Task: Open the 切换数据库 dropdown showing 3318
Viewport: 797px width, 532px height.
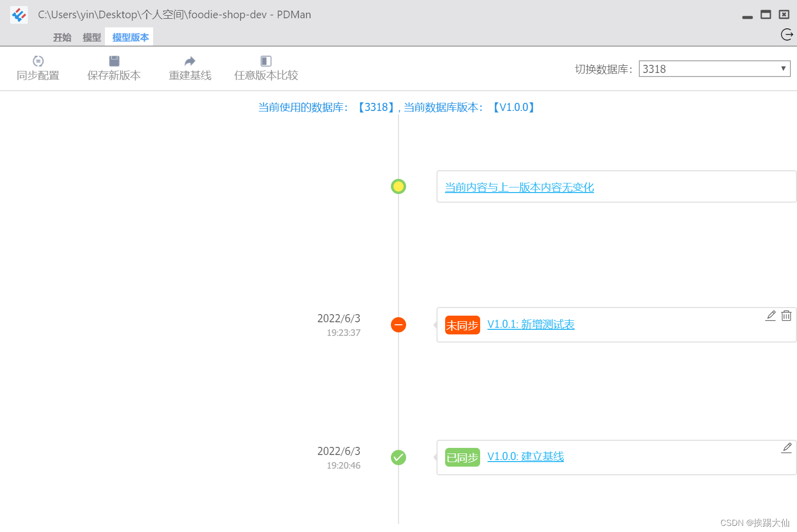Action: coord(714,69)
